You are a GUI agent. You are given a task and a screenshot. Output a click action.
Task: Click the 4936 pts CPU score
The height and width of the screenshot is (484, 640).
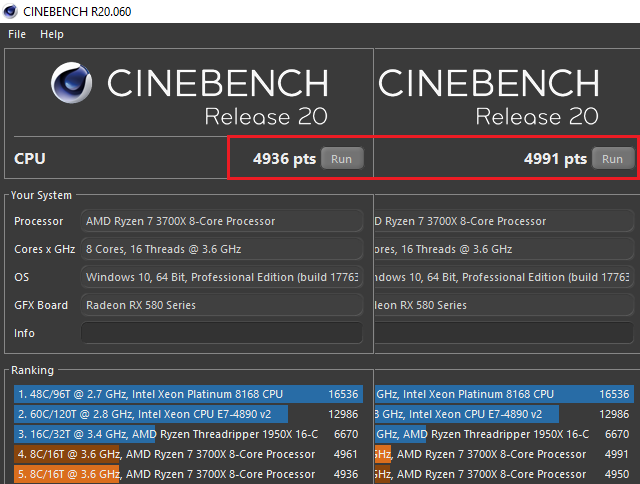[x=283, y=159]
